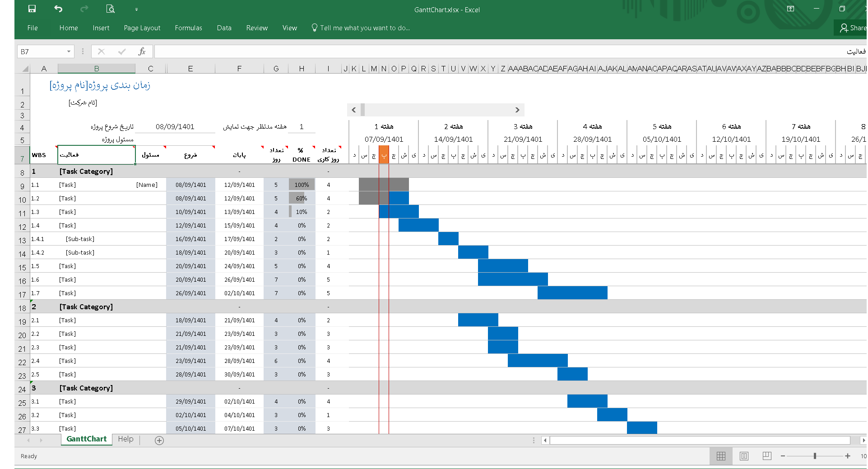
Task: Select Page Break Preview in the status bar
Action: (766, 456)
